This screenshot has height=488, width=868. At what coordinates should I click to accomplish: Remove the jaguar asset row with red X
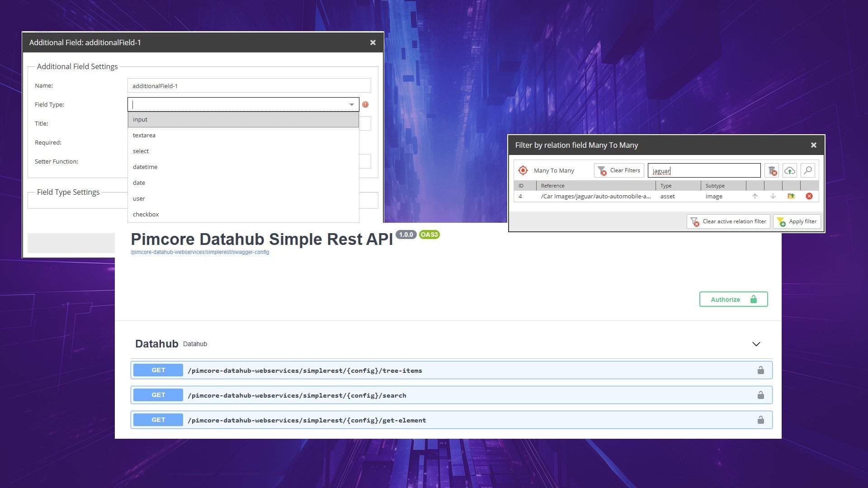coord(809,196)
